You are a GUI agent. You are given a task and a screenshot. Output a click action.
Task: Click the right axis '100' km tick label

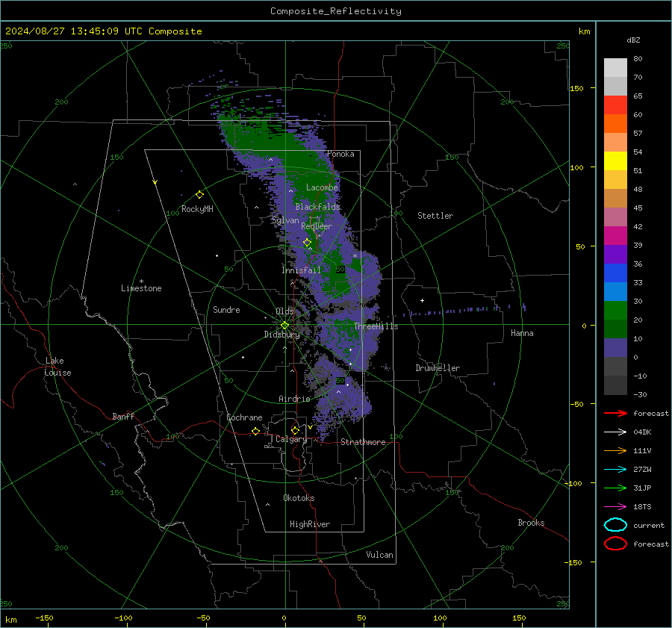pyautogui.click(x=576, y=167)
